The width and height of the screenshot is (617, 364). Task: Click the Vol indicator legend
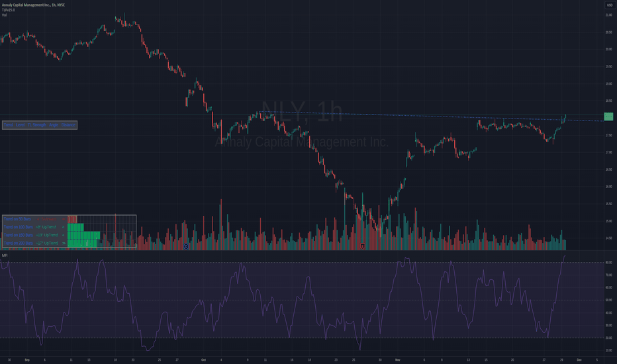(4, 15)
